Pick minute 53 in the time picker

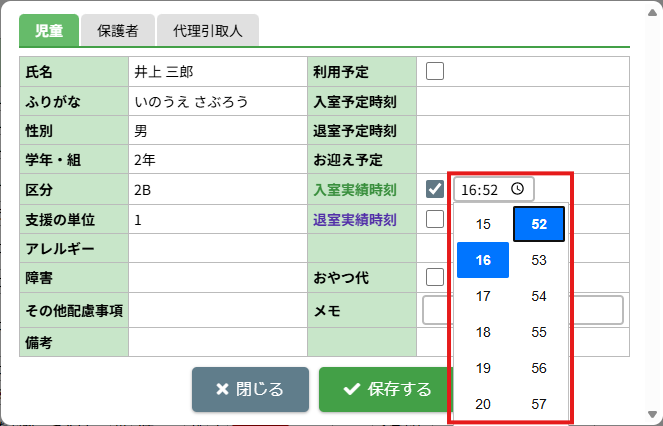(539, 260)
